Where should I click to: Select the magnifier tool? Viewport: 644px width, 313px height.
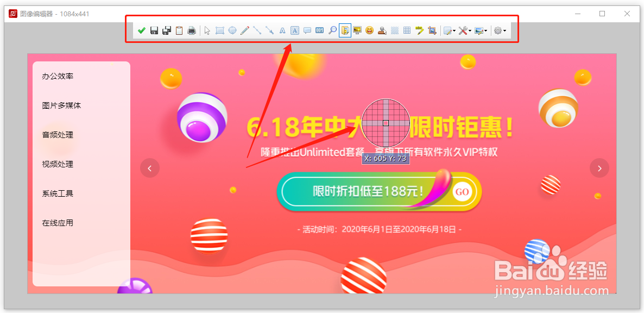pos(332,30)
